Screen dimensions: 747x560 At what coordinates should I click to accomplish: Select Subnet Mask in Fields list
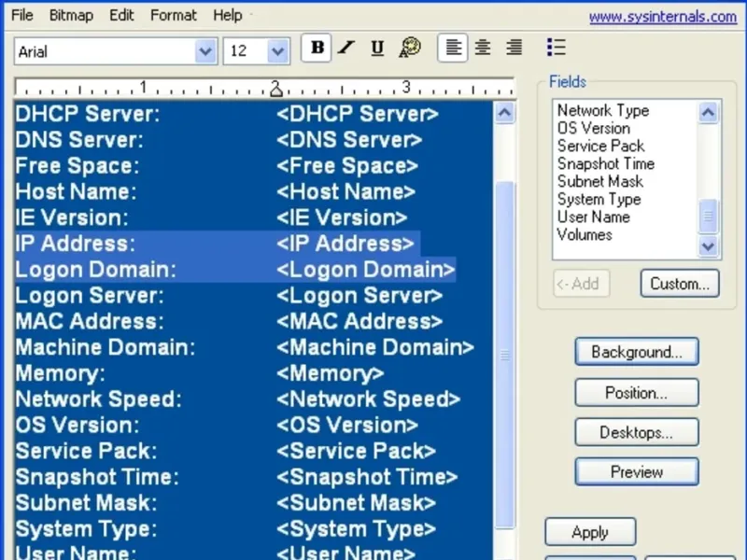(x=600, y=181)
